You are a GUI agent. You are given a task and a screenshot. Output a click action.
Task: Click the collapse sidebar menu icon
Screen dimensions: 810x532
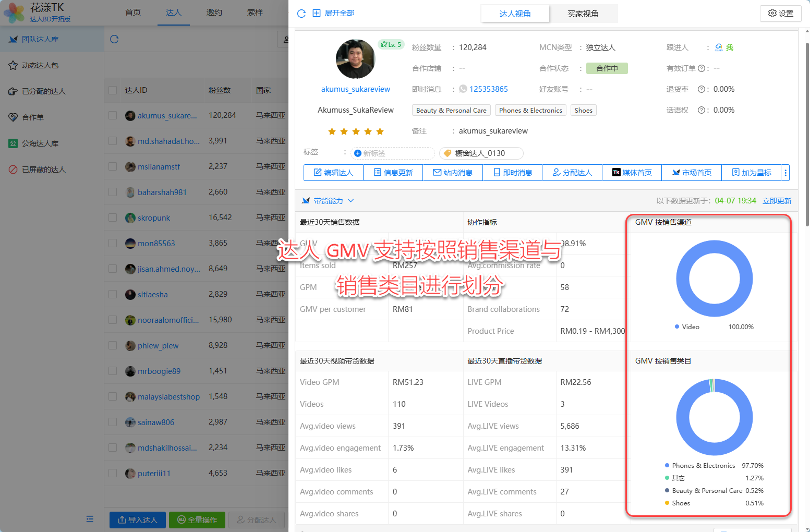tap(90, 519)
